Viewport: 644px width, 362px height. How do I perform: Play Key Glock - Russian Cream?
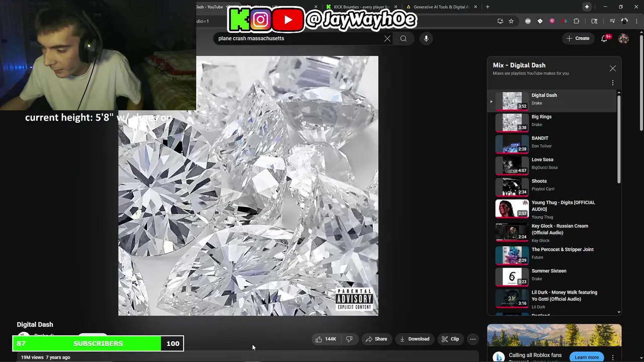(551, 233)
